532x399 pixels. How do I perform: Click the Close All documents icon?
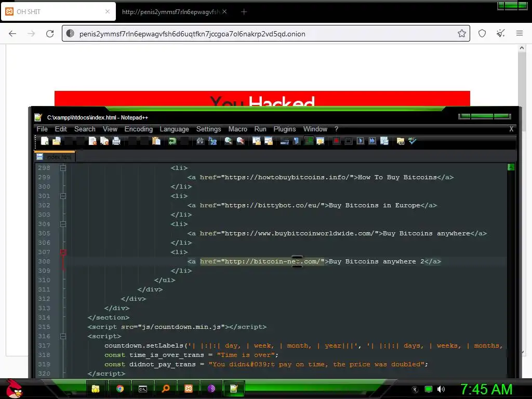click(x=104, y=141)
